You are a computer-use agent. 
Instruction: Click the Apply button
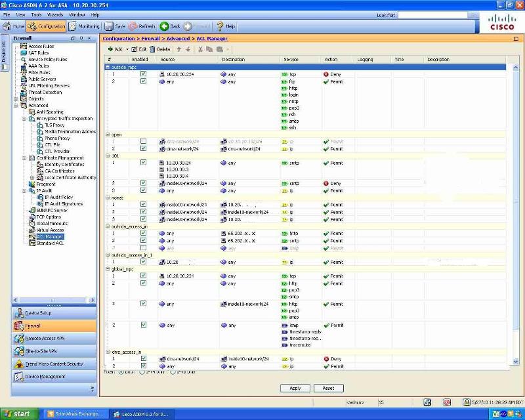(295, 388)
